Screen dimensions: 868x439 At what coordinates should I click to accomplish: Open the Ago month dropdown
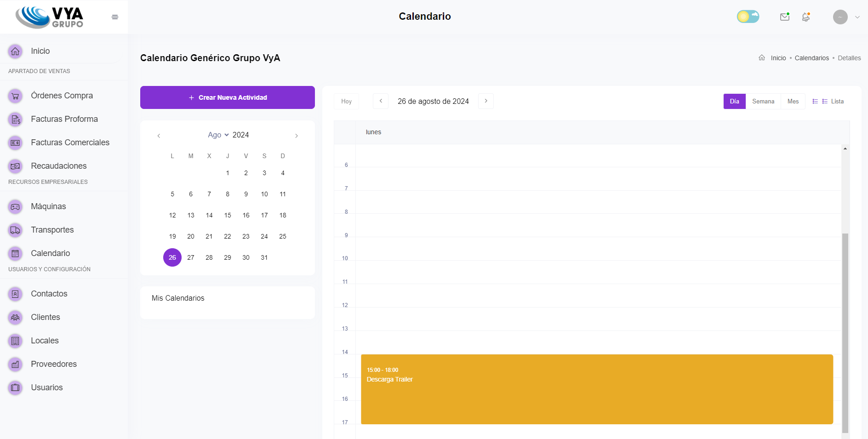pyautogui.click(x=218, y=135)
